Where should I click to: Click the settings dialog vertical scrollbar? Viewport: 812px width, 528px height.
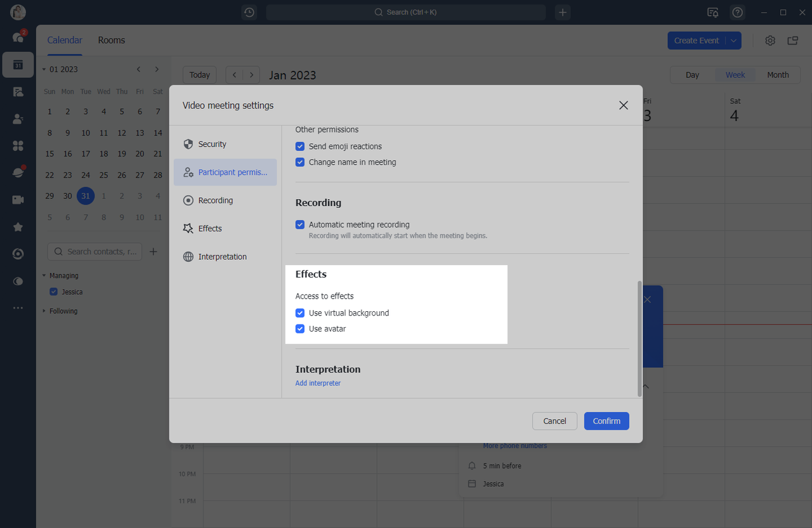[x=639, y=338]
